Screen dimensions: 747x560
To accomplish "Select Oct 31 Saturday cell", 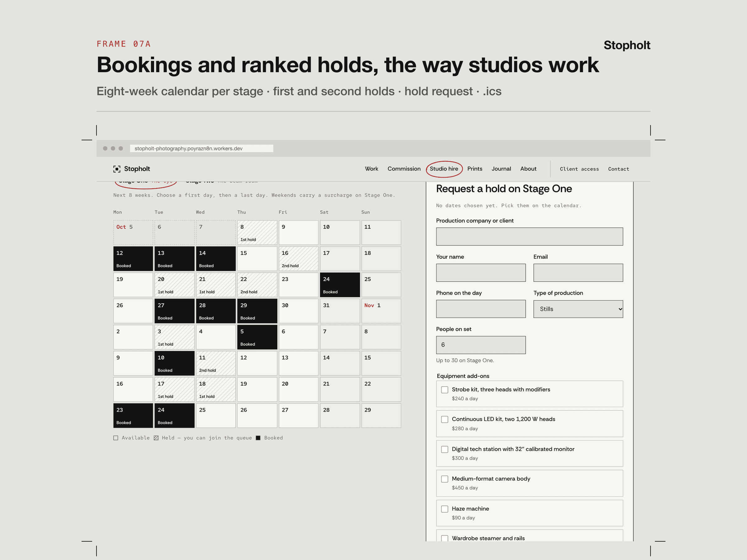I will tap(340, 311).
